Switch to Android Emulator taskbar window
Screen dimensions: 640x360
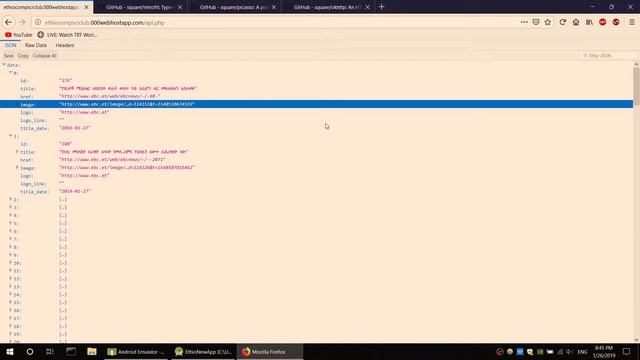136,351
